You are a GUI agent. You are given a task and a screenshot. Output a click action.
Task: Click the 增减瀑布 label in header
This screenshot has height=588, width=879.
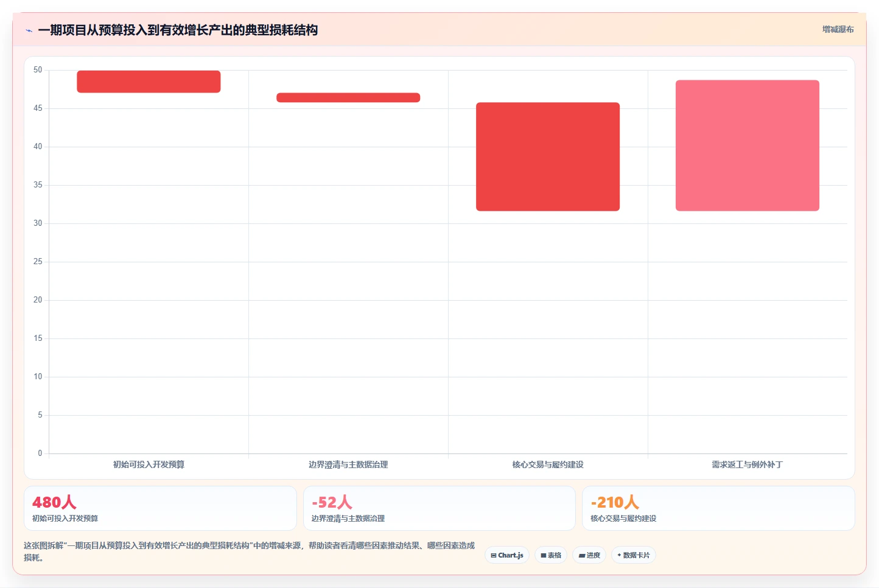[838, 29]
